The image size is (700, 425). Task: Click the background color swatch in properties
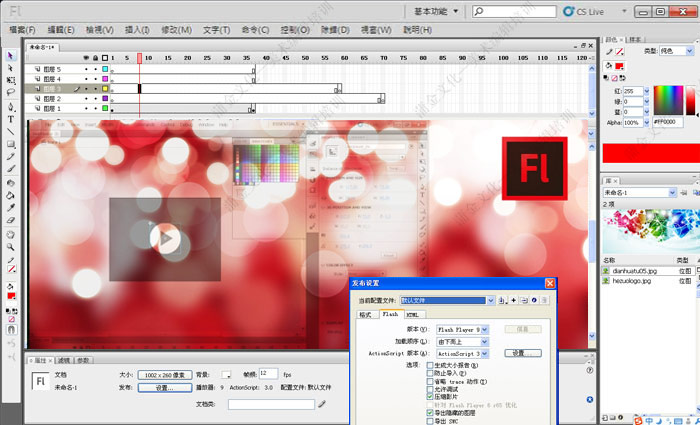[x=227, y=375]
